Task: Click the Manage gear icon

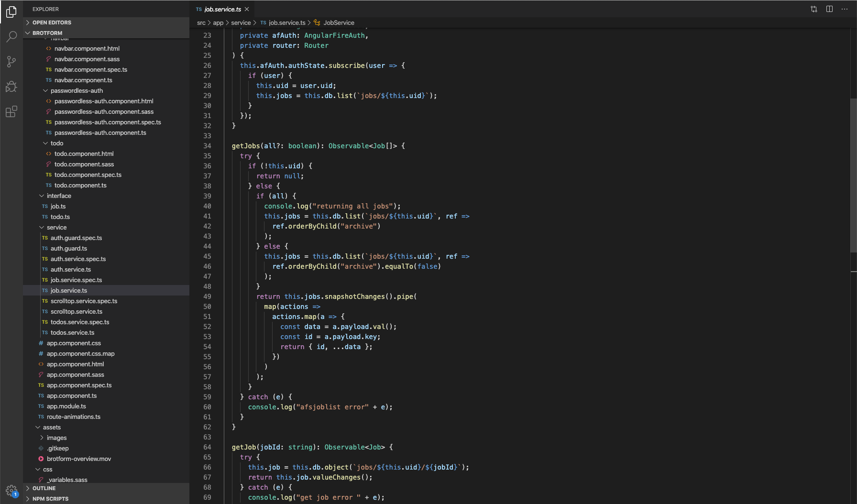Action: click(11, 490)
